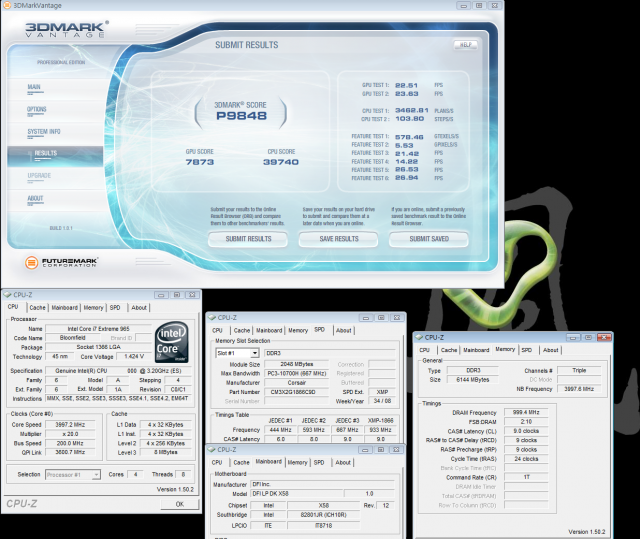Click the SUBMIT SAVED button
Screen dimensions: 640x539
[429, 239]
